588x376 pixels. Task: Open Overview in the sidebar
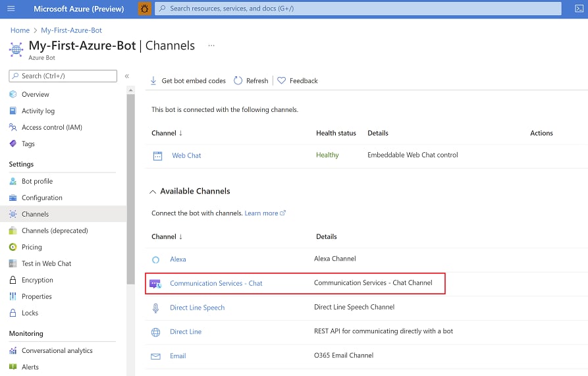36,94
